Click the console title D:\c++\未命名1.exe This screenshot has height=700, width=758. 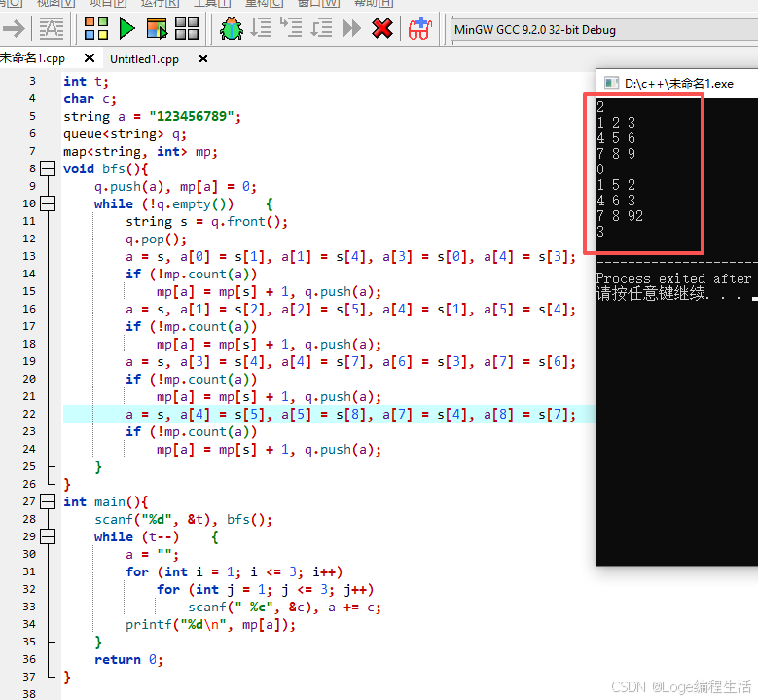(x=679, y=84)
